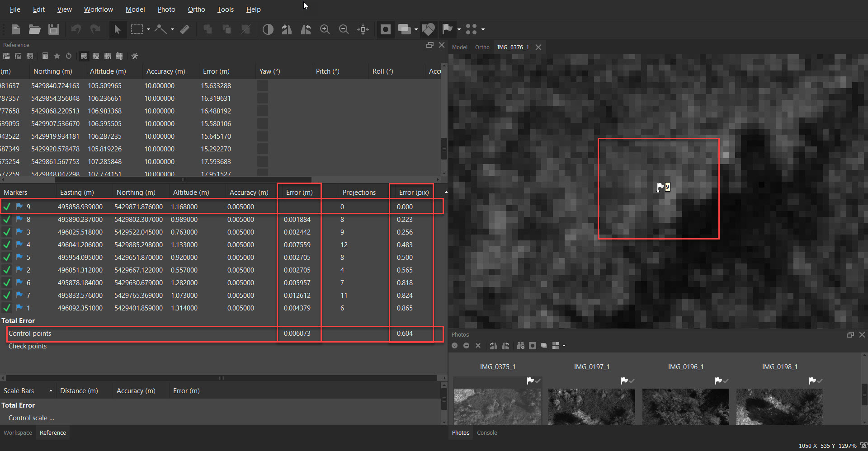868x451 pixels.
Task: Open the Workflow menu
Action: (98, 9)
